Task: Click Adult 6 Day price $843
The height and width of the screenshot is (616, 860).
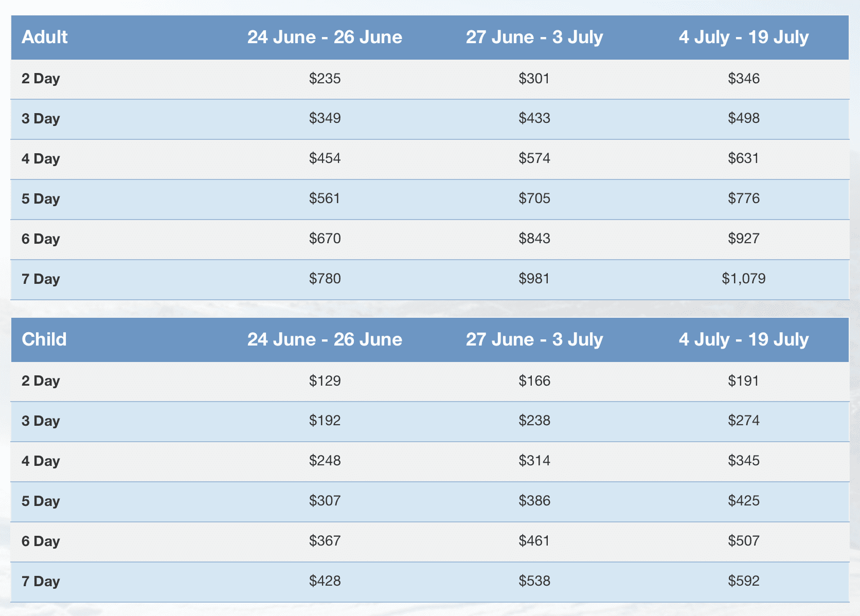Action: [x=534, y=239]
